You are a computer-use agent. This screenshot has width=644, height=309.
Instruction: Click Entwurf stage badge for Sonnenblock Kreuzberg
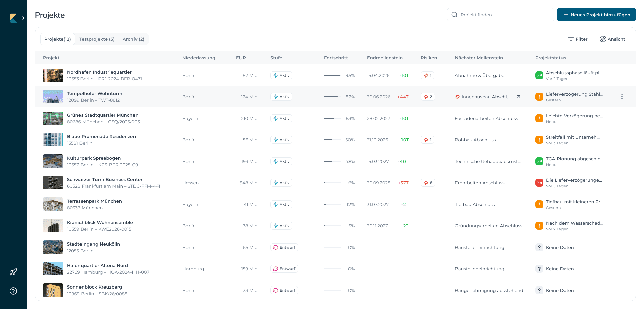click(x=284, y=290)
